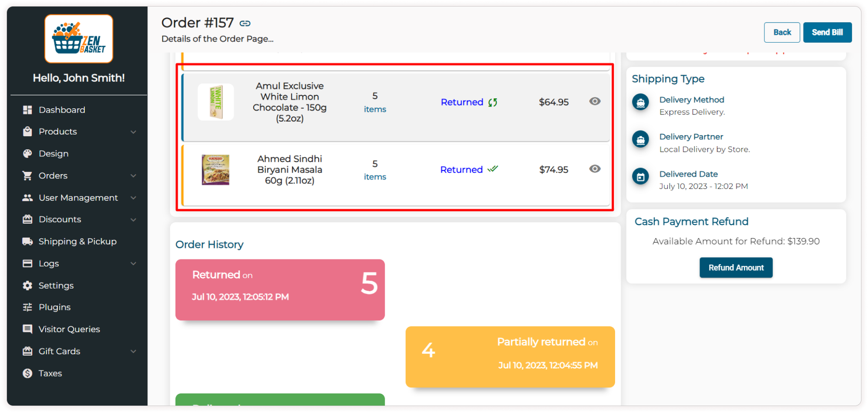Open Settings from the gear icon
The width and height of the screenshot is (868, 413).
pos(27,285)
